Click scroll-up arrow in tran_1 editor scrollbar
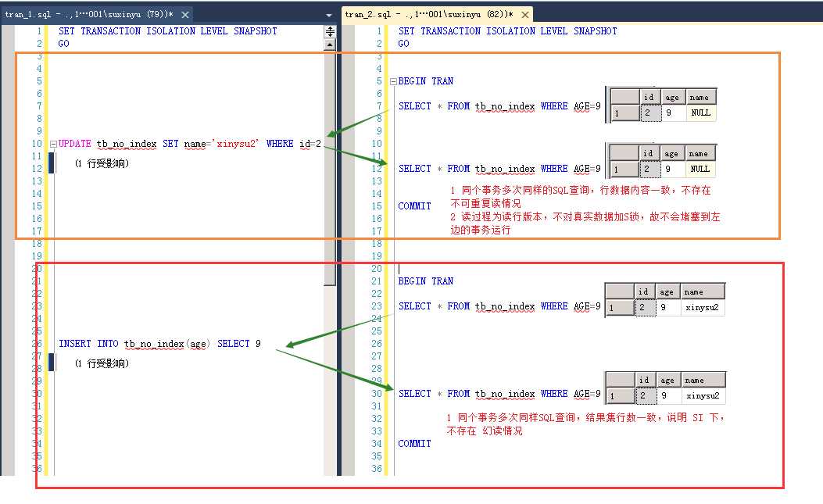The height and width of the screenshot is (504, 823). click(330, 45)
